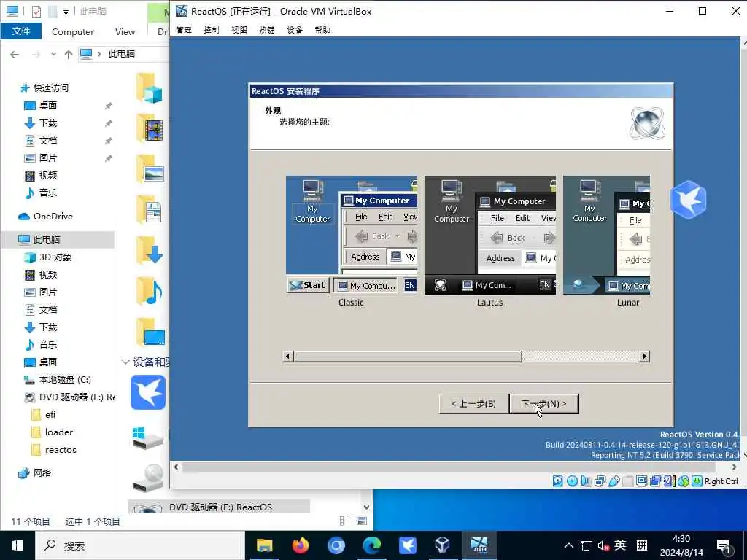Viewport: 747px width, 560px height.
Task: Switch Explorer to large icons view
Action: click(362, 521)
